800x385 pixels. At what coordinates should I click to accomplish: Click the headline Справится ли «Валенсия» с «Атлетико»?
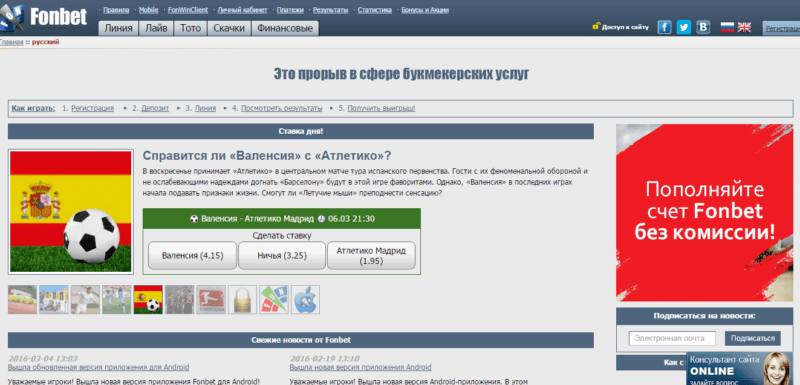point(267,156)
